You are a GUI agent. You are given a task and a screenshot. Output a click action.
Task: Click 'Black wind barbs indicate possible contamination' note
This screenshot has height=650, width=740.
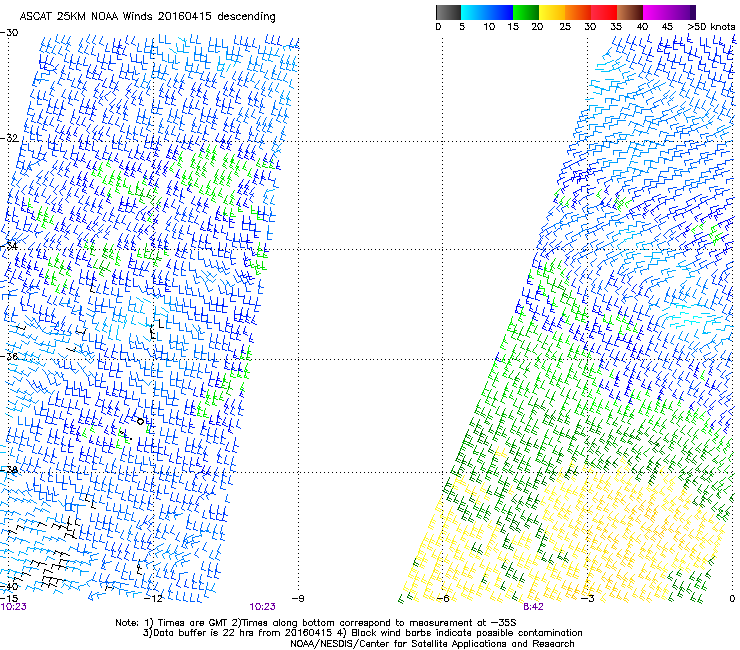466,633
